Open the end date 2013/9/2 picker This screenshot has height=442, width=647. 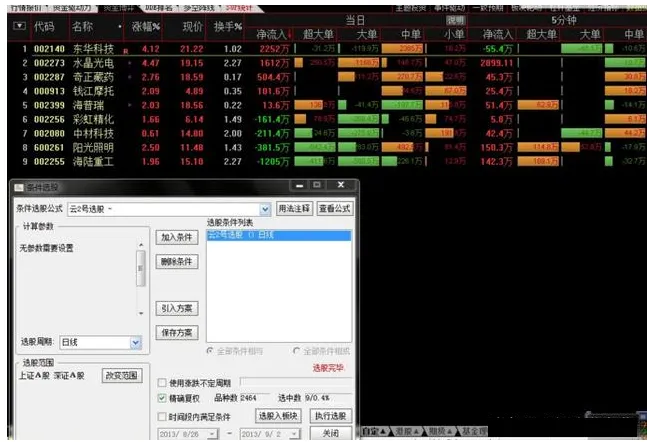coord(294,434)
